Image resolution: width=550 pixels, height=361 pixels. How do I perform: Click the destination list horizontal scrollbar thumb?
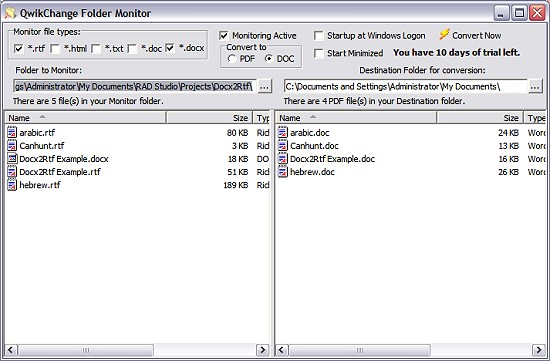tap(360, 350)
